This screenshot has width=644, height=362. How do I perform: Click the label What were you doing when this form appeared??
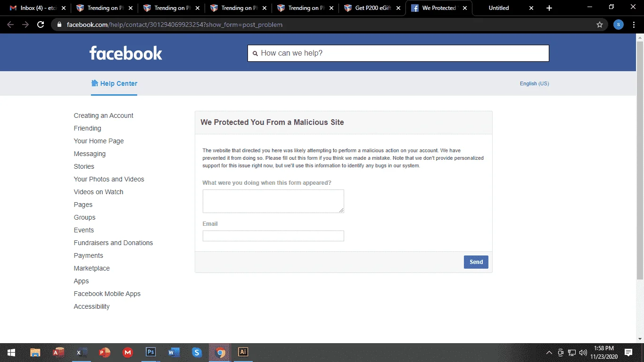(267, 183)
